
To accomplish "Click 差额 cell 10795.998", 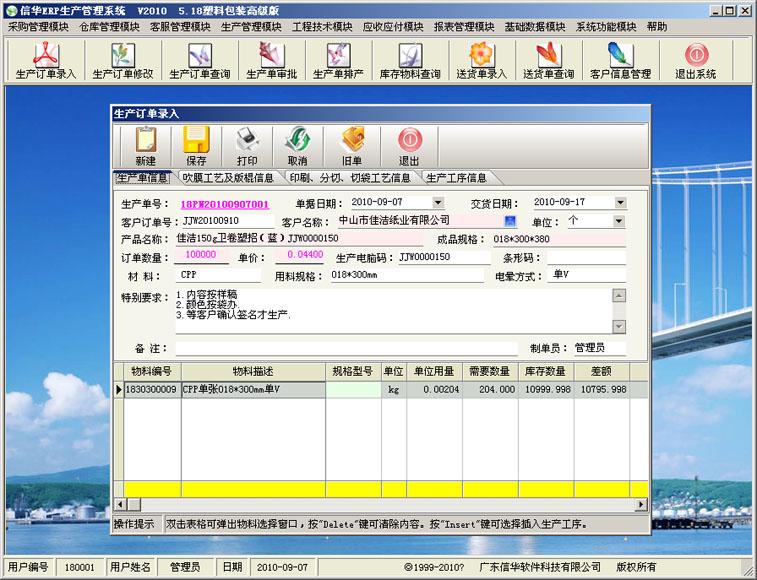I will point(602,389).
